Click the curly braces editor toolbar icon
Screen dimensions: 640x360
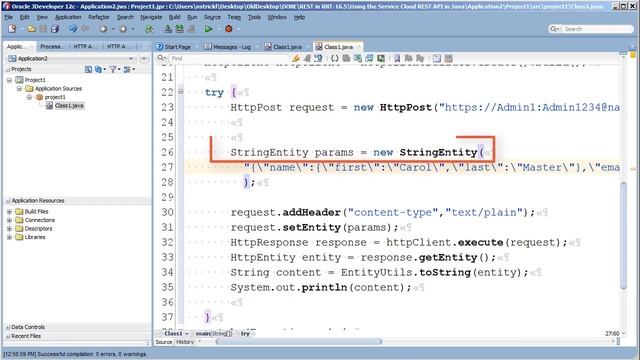point(334,58)
